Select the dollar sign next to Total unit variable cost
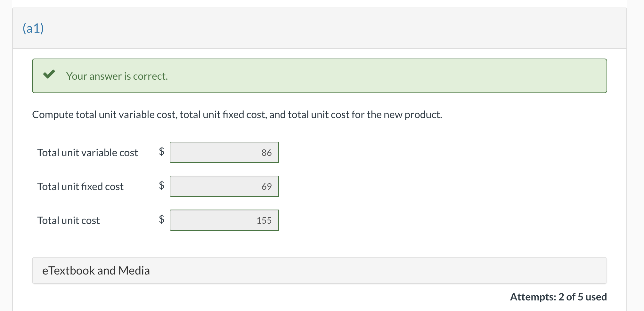 [x=161, y=152]
